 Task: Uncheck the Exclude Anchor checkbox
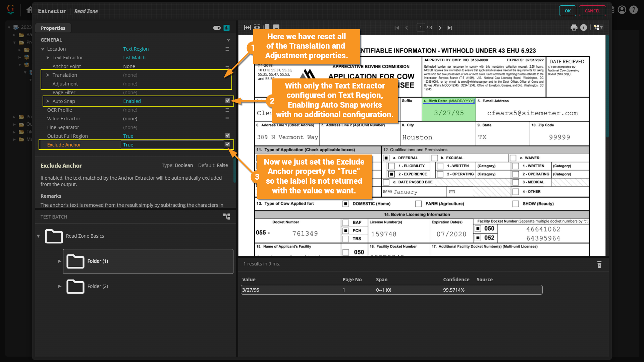(228, 144)
